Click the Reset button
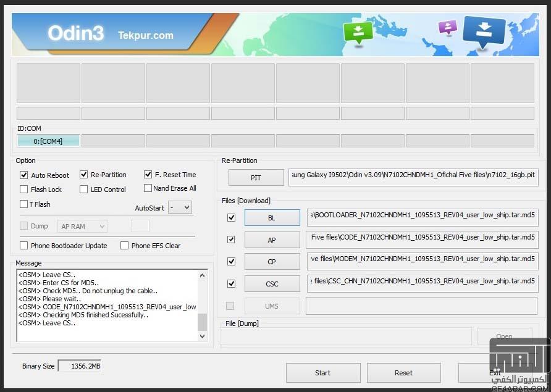Viewport: 551px width, 392px height. 404,373
